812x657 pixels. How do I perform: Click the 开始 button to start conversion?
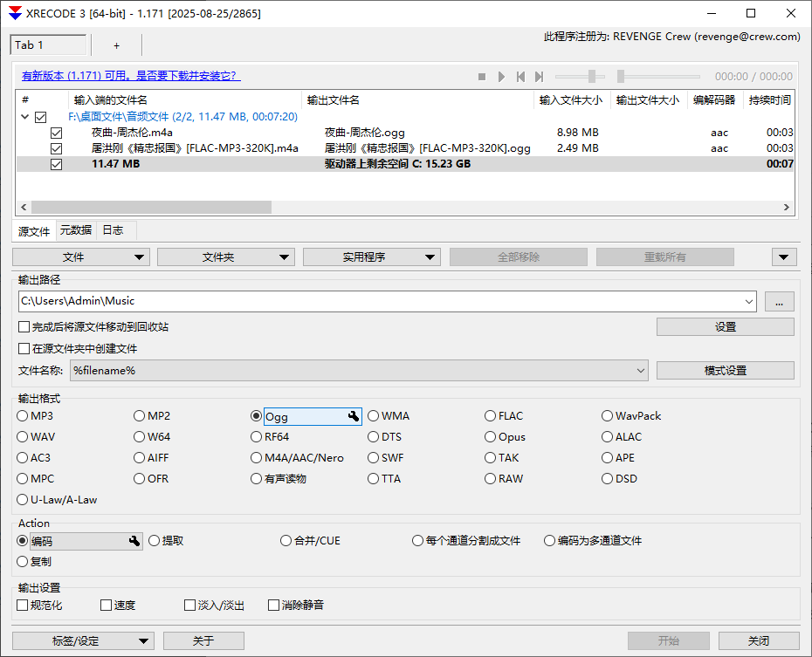click(x=669, y=640)
